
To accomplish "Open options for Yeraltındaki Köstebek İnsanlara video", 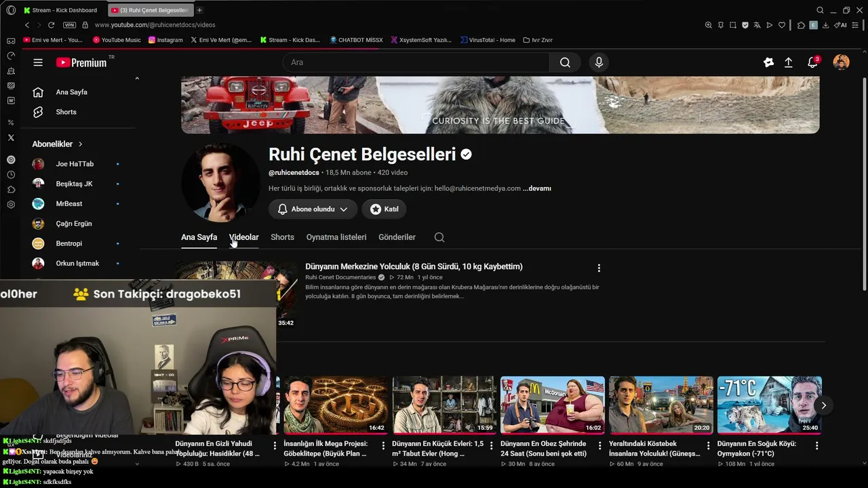I will coord(709,446).
